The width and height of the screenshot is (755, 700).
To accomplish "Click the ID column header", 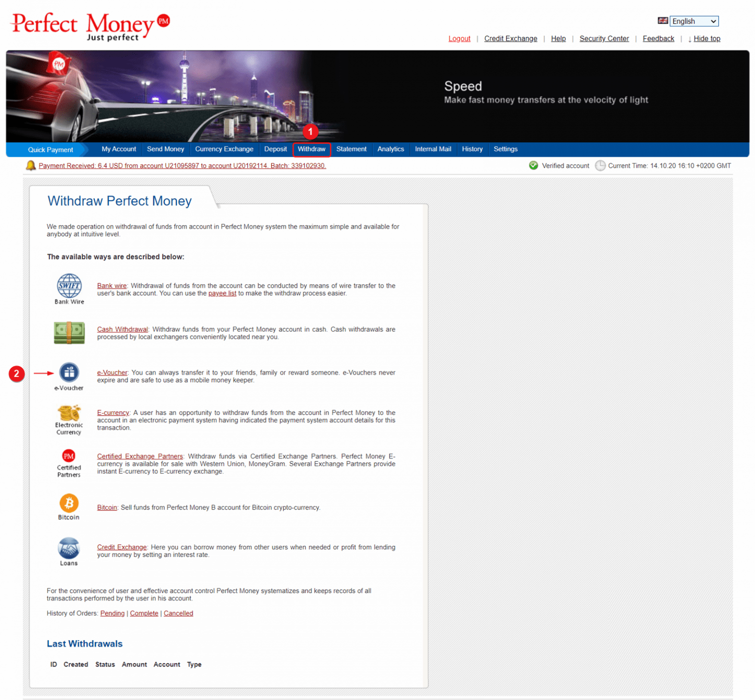I will coord(54,665).
